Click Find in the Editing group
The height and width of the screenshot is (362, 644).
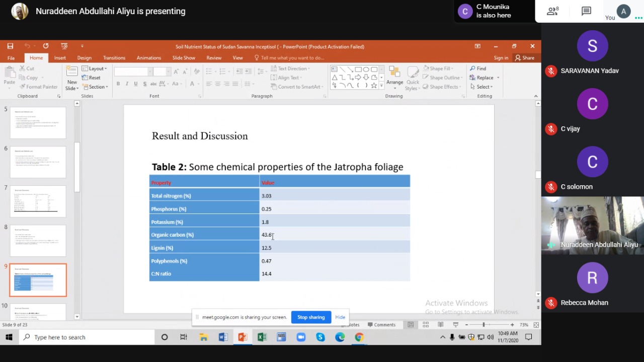point(478,68)
